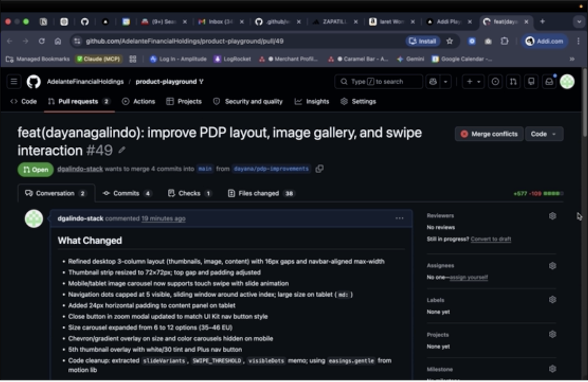Open Claude (MCP) bookmark
The height and width of the screenshot is (382, 588).
coord(99,59)
